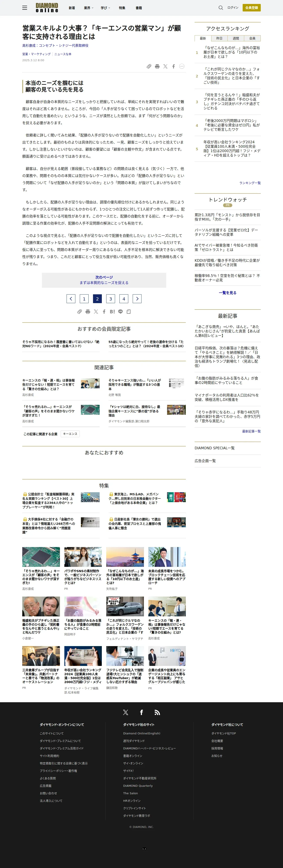Open ranking article 5 on 年収が高い会社ランキング2024
The width and height of the screenshot is (283, 868).
coord(232,149)
